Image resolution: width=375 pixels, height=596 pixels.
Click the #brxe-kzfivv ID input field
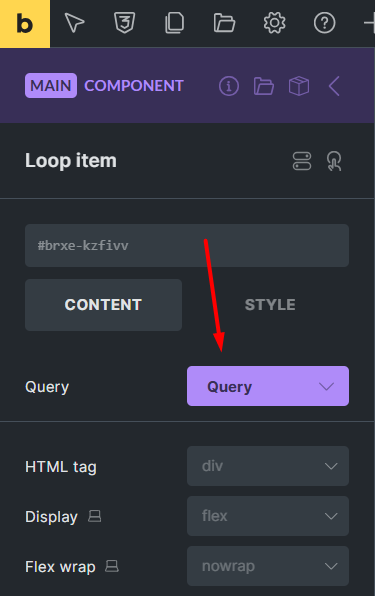[187, 246]
